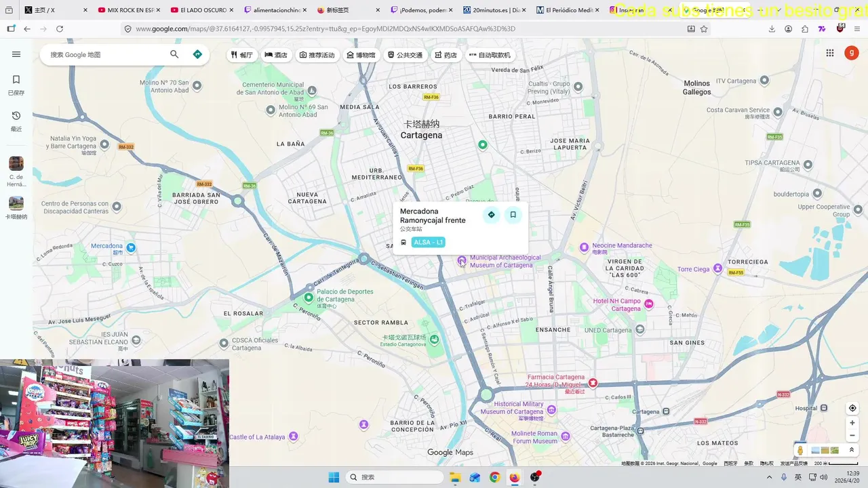
Task: Open the Google Maps hamburger menu
Action: [x=16, y=54]
